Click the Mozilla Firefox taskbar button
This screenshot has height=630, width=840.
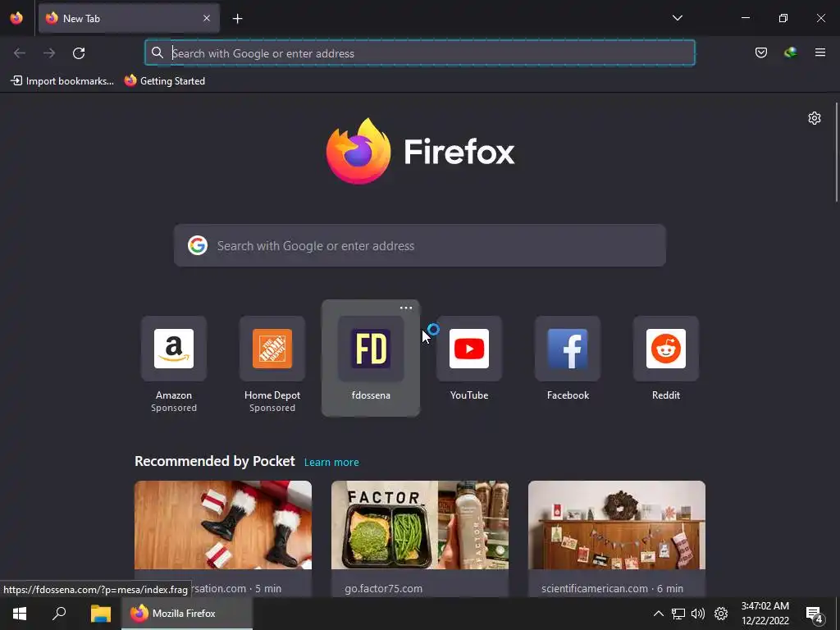187,614
